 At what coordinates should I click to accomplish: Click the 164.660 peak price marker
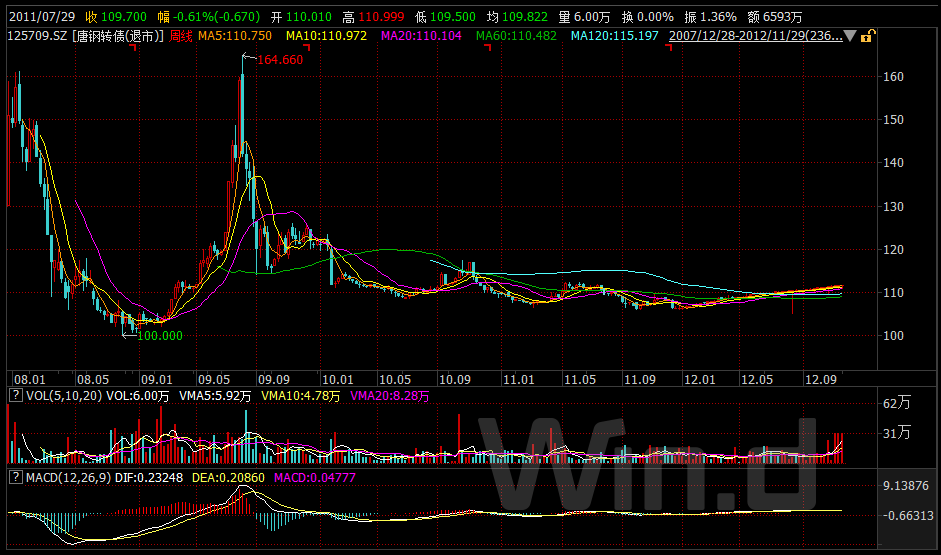(279, 60)
